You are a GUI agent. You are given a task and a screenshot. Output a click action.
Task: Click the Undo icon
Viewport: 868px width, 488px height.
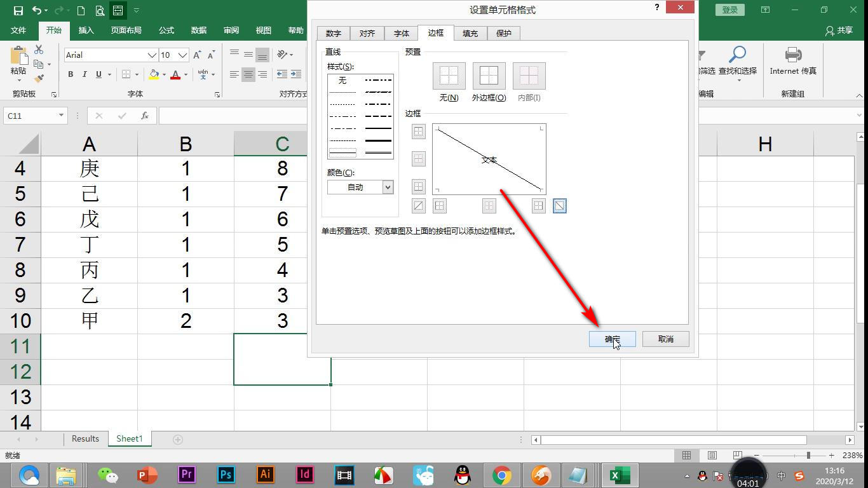tap(36, 10)
